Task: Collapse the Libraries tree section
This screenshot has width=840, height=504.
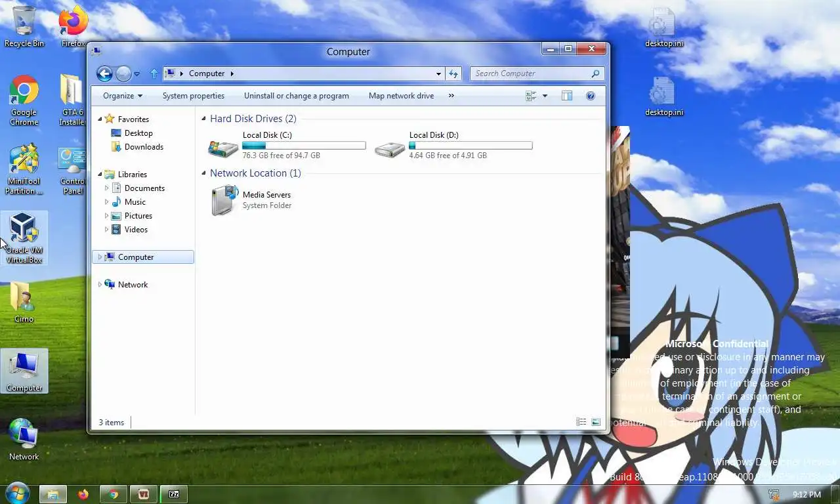Action: pos(100,174)
